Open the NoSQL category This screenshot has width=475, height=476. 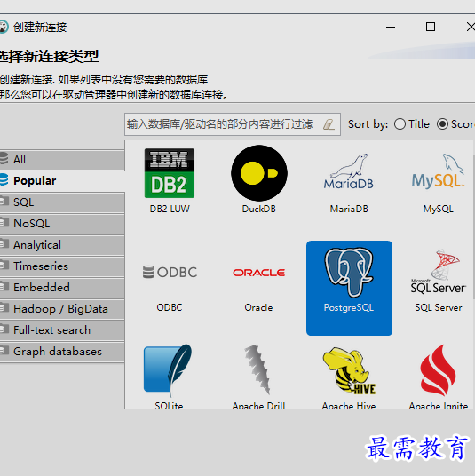coord(62,224)
